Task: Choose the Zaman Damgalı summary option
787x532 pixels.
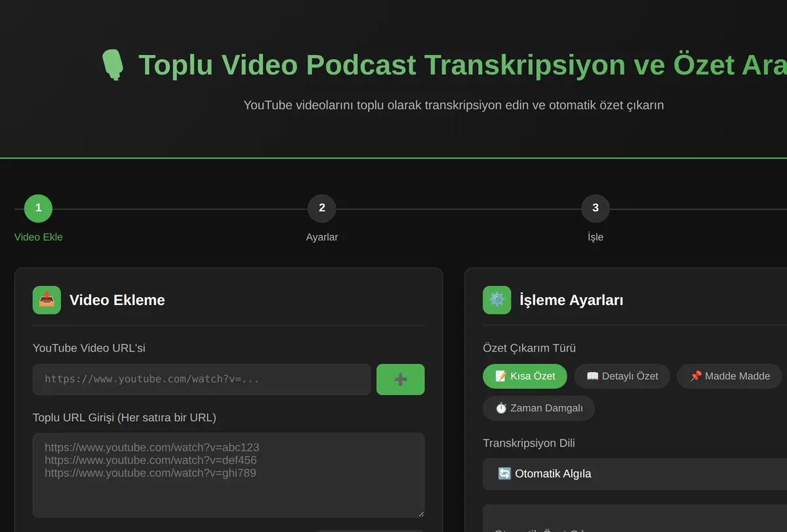Action: (538, 408)
